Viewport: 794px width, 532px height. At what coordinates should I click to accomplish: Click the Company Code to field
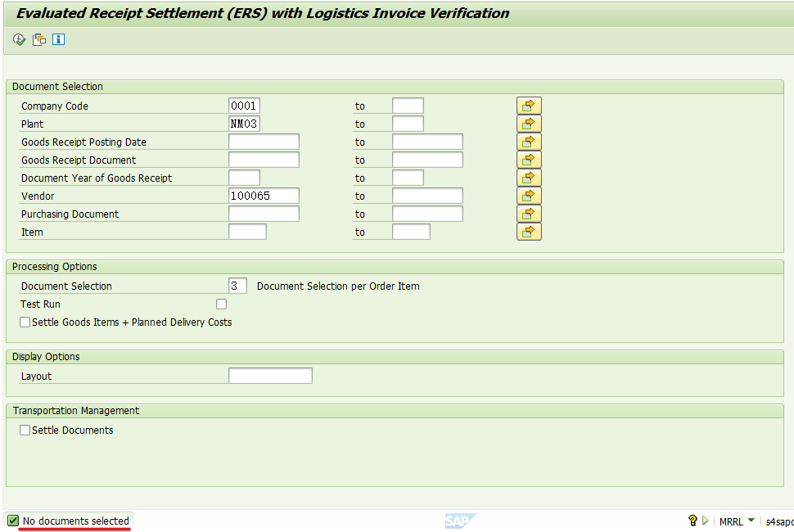(x=408, y=106)
